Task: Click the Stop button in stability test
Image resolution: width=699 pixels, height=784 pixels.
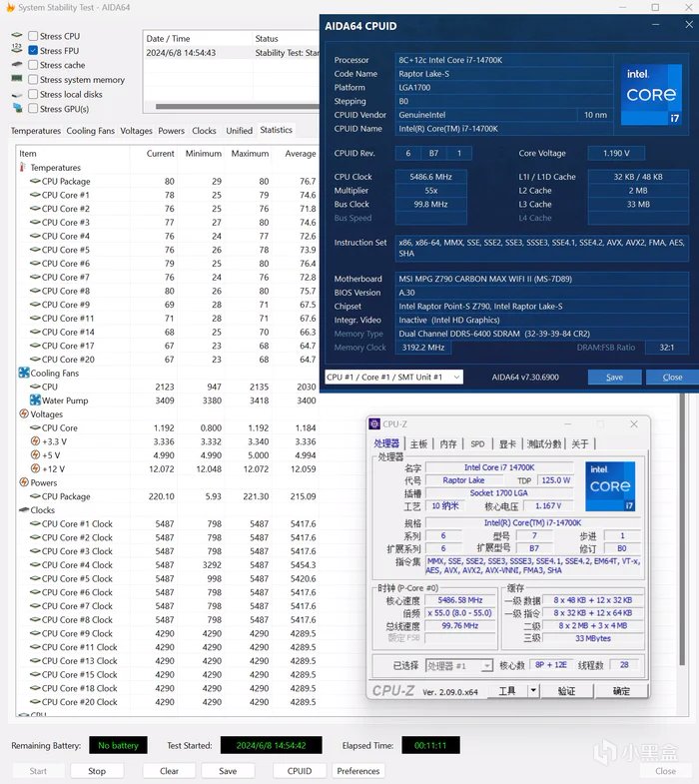Action: point(97,771)
